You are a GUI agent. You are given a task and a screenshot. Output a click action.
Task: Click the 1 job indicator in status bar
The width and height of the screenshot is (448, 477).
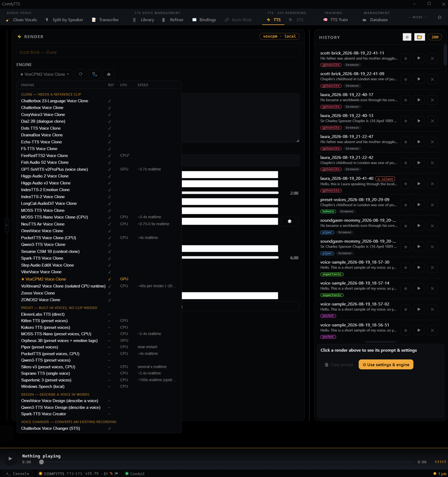pyautogui.click(x=440, y=474)
